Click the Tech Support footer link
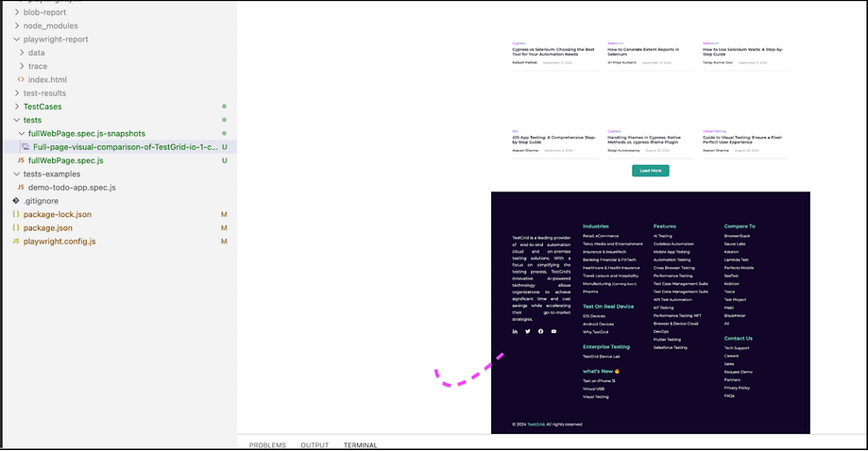This screenshot has width=868, height=451. tap(737, 348)
